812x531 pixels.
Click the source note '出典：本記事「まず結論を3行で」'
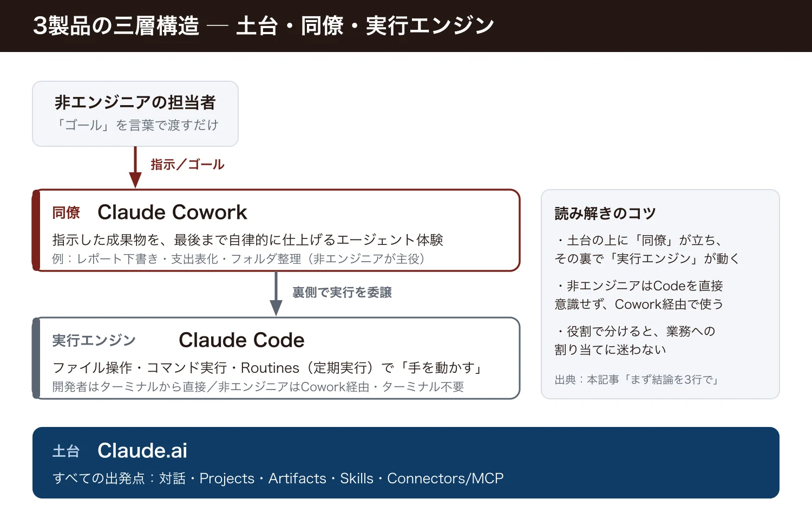pos(638,380)
